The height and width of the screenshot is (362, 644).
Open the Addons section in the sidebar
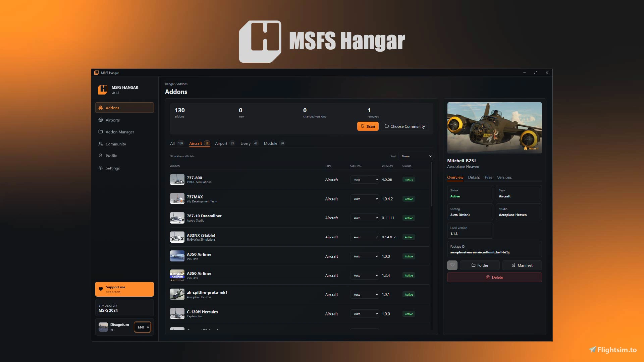click(124, 108)
